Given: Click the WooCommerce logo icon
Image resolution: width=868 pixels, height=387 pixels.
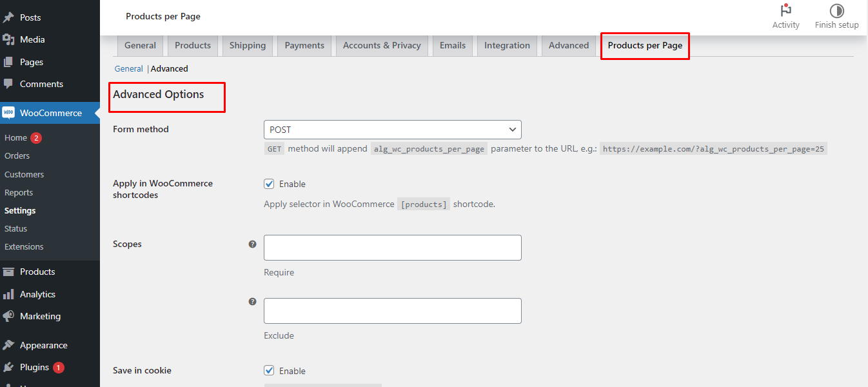Looking at the screenshot, I should click(8, 113).
